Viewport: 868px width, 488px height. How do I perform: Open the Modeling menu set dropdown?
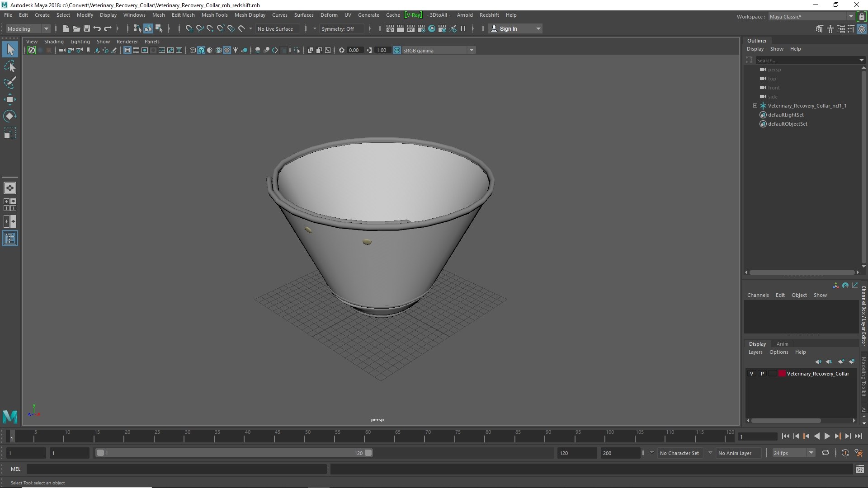pos(28,28)
